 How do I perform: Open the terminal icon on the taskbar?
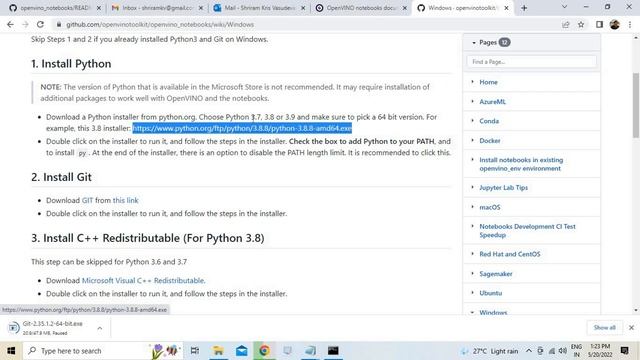pos(333,351)
